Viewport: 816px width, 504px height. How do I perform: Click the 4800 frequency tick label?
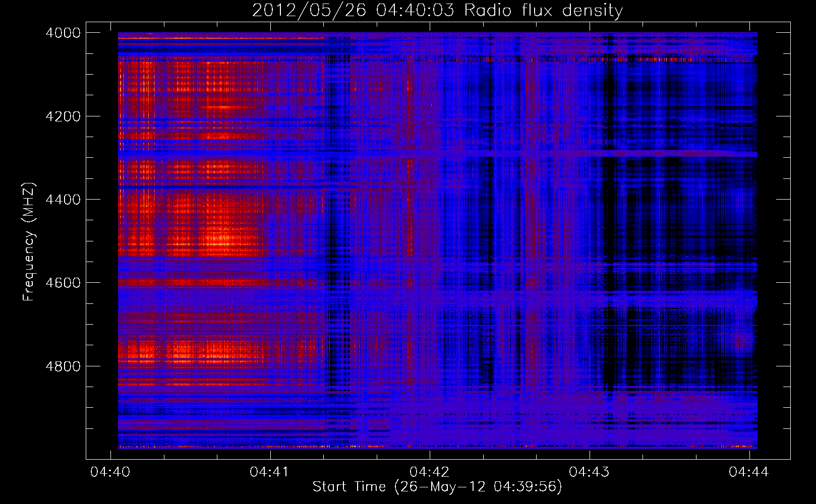click(63, 366)
